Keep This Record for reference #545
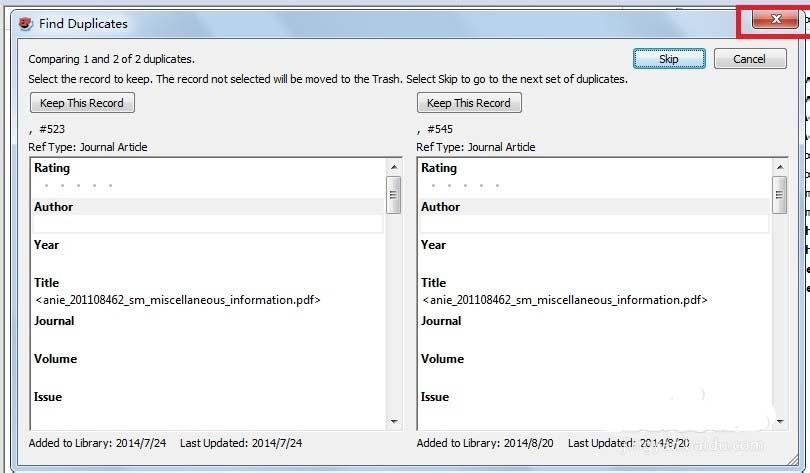Viewport: 810px width, 473px height. [x=469, y=103]
